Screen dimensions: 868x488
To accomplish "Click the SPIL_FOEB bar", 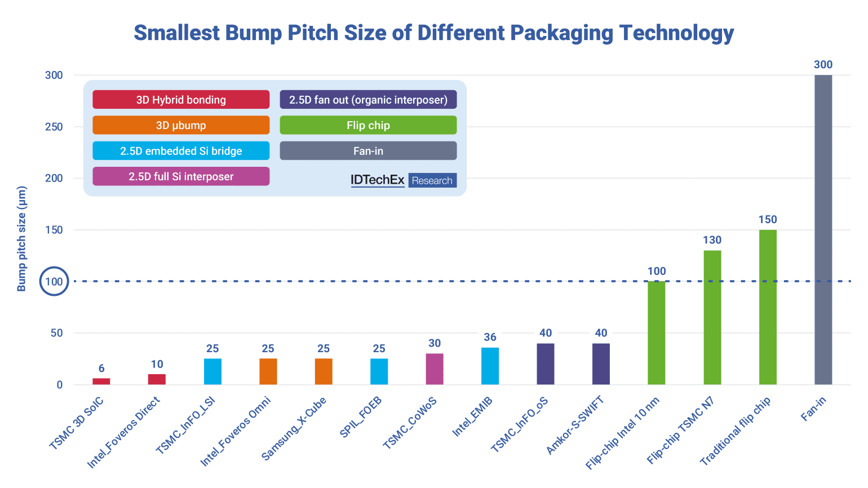I will pyautogui.click(x=379, y=371).
